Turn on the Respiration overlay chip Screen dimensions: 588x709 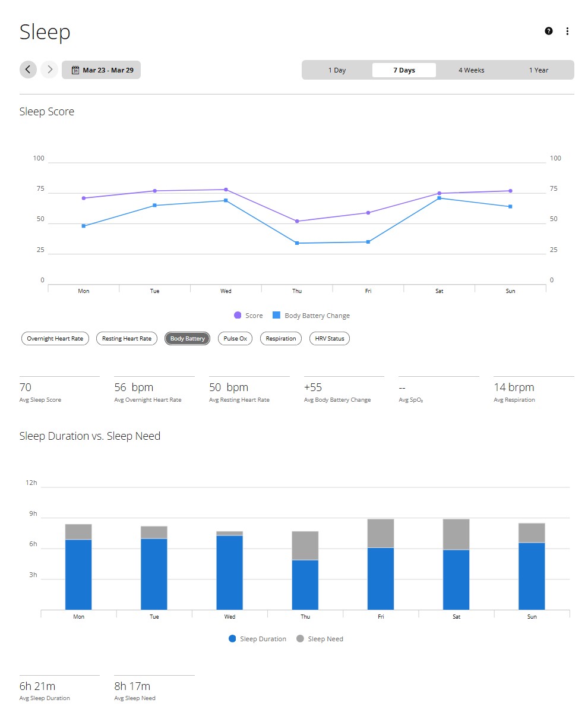281,338
